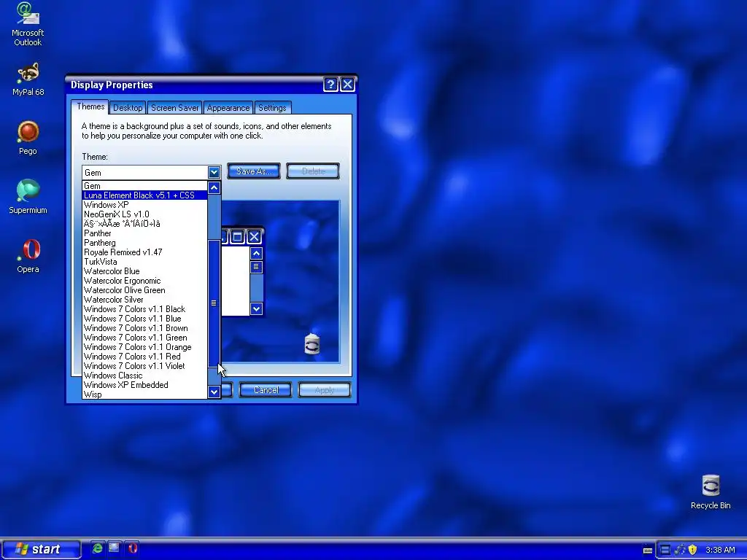Switch to the Desktop tab

128,108
